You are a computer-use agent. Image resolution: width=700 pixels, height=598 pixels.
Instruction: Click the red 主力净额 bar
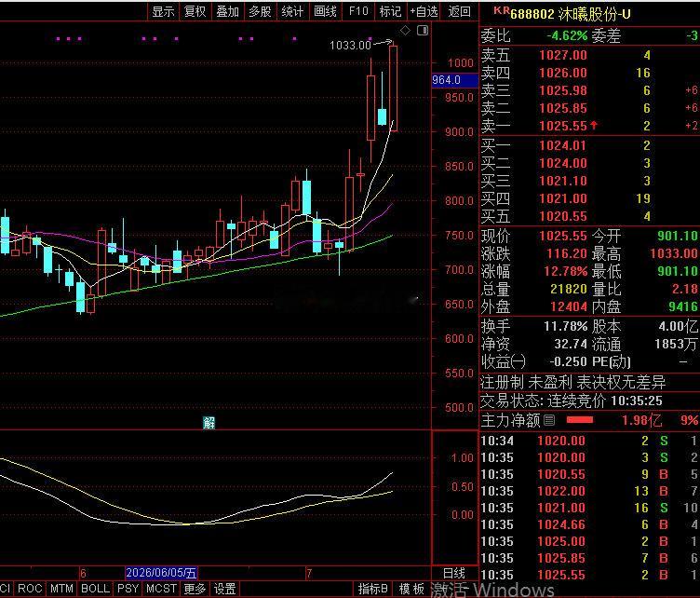point(580,420)
